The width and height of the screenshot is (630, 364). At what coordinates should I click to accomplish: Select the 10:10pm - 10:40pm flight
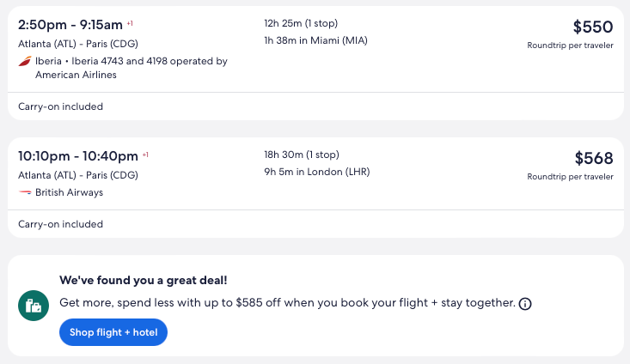click(78, 155)
